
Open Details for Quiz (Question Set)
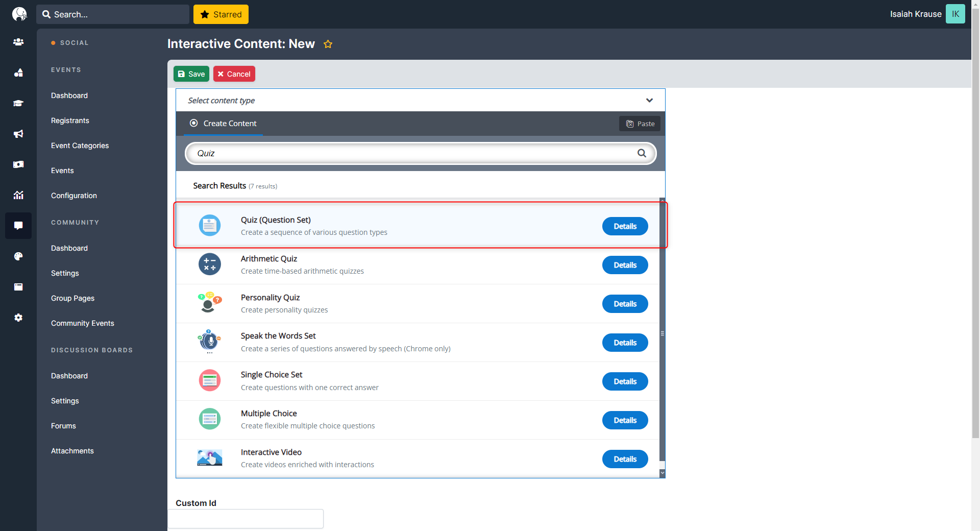(625, 226)
